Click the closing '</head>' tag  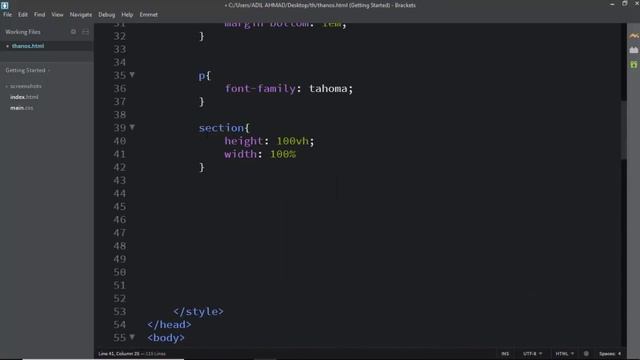tap(169, 324)
